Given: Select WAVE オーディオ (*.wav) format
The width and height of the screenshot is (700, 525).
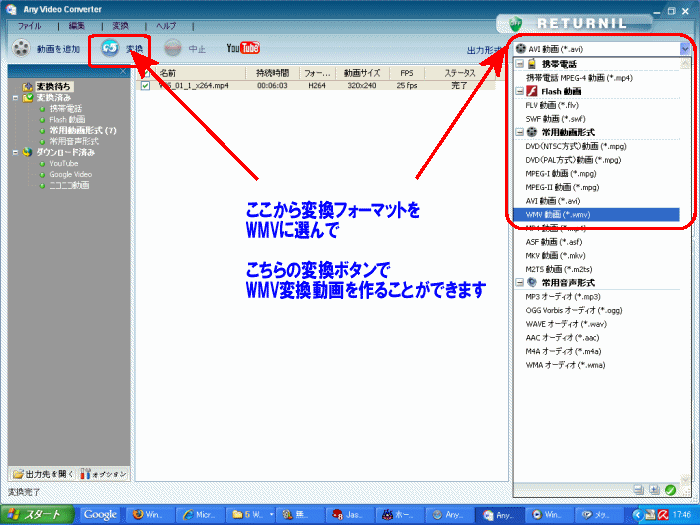Looking at the screenshot, I should coord(566,324).
